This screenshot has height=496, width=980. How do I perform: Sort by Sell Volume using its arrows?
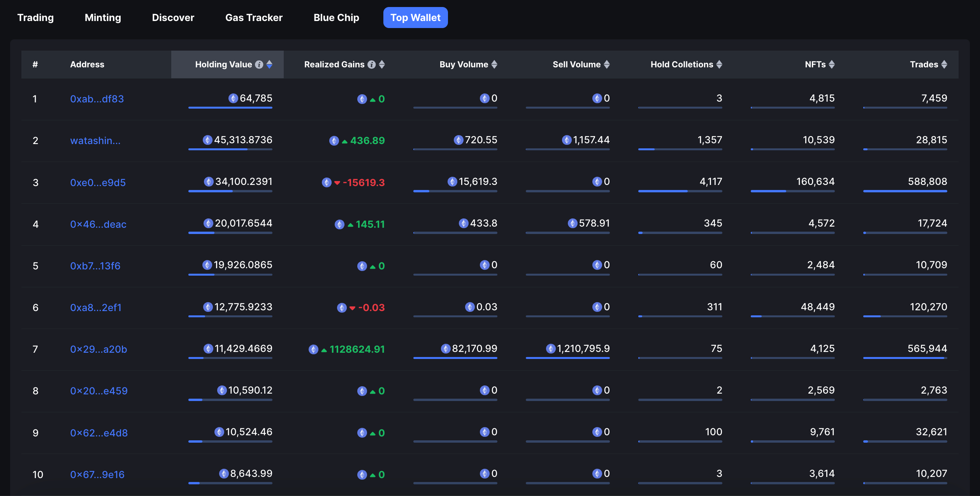click(607, 65)
